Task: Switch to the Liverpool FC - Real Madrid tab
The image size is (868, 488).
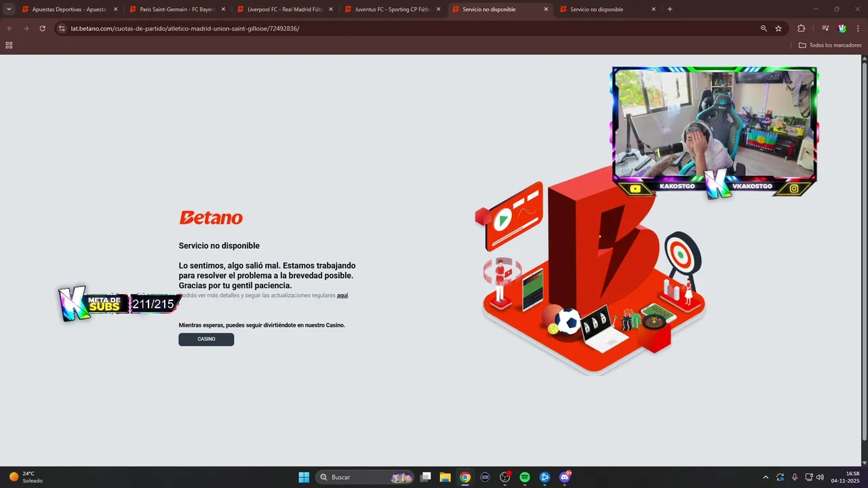Action: [285, 9]
